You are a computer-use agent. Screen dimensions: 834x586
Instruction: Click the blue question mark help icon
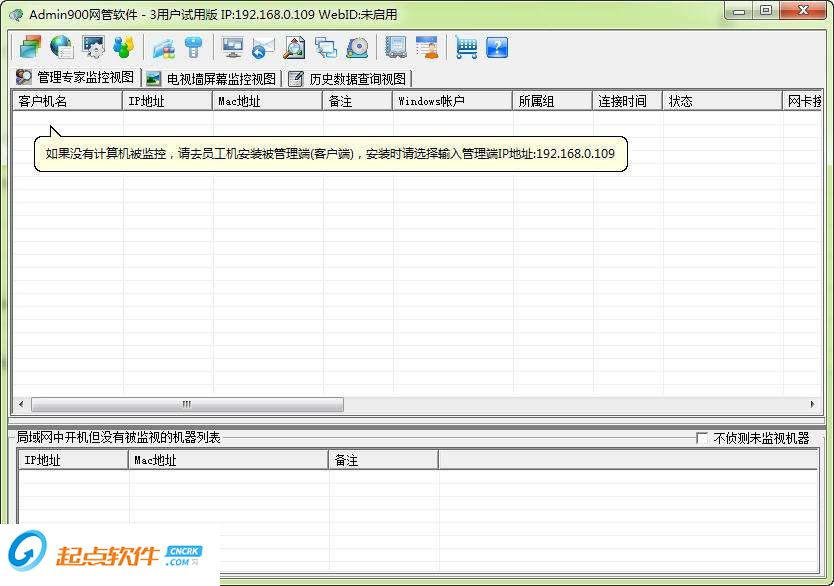[497, 47]
